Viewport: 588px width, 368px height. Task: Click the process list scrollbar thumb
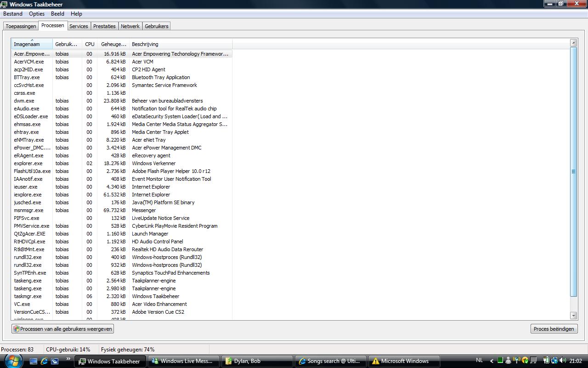coord(573,172)
